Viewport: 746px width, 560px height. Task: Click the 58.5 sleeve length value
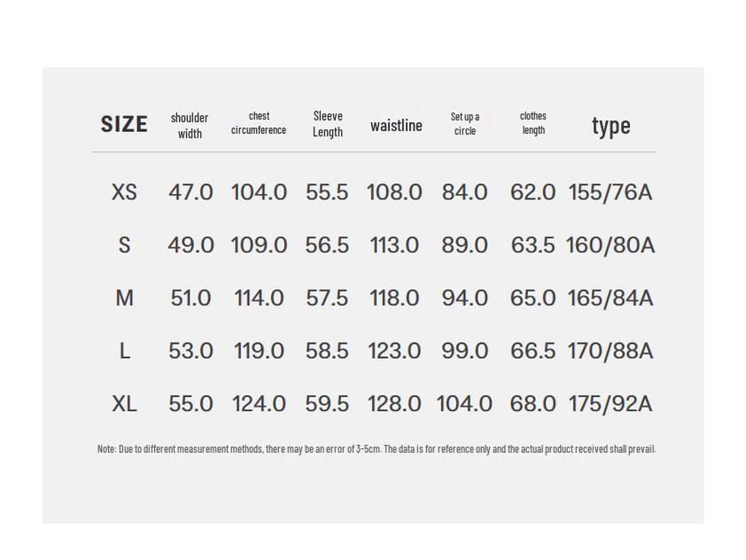pyautogui.click(x=327, y=351)
